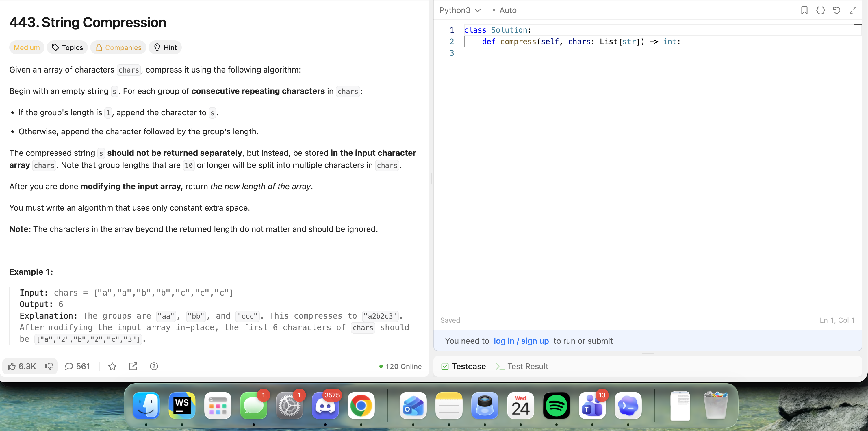This screenshot has height=431, width=868.
Task: Open the 561 comments section
Action: pos(77,366)
